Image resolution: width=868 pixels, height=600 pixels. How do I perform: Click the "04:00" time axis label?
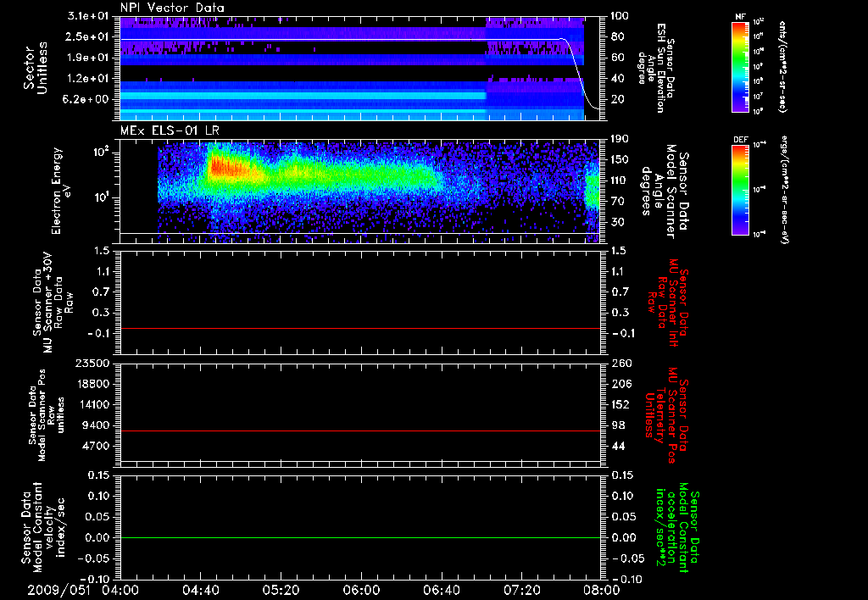[120, 590]
